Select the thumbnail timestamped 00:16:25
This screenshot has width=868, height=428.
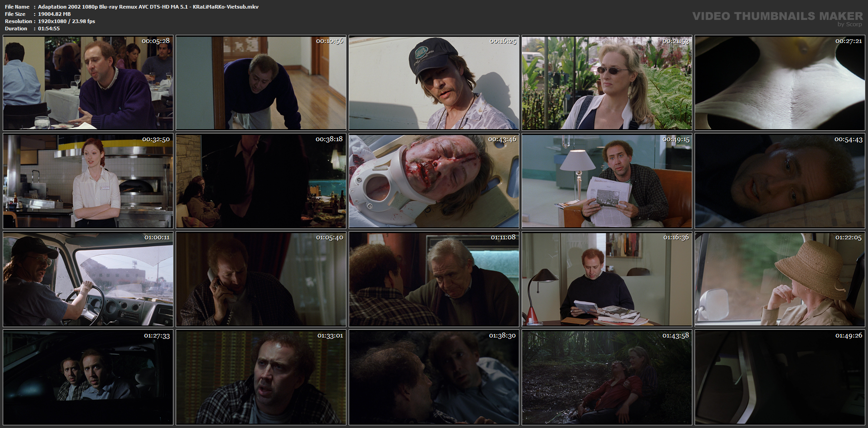[434, 83]
